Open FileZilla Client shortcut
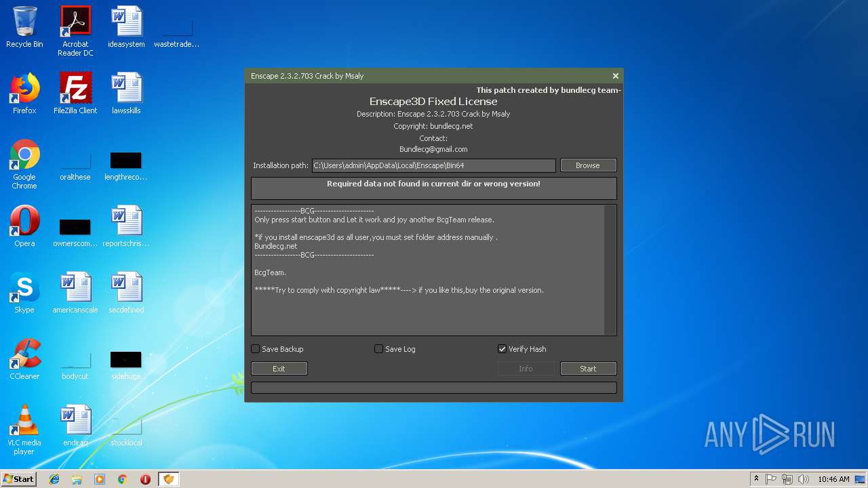 [x=75, y=94]
